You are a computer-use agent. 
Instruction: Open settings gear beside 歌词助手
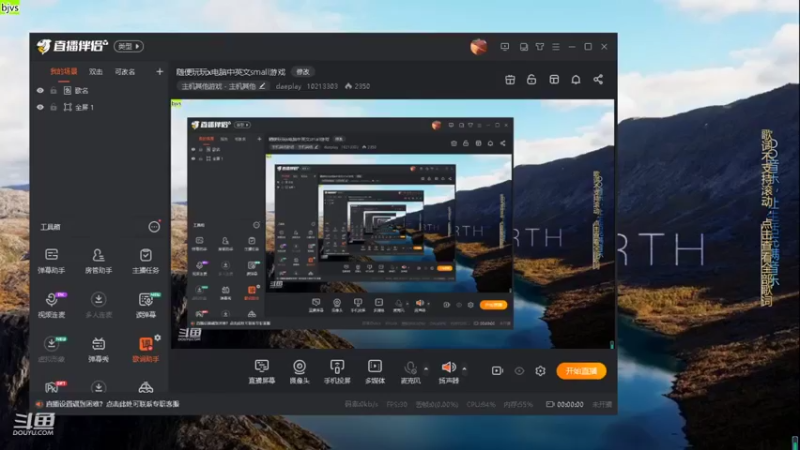pos(158,338)
